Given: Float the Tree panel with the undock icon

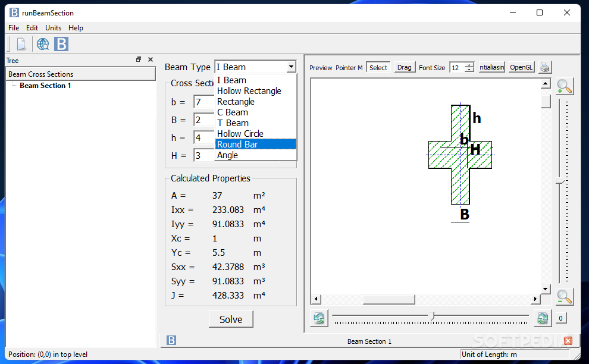Looking at the screenshot, I should pos(139,59).
